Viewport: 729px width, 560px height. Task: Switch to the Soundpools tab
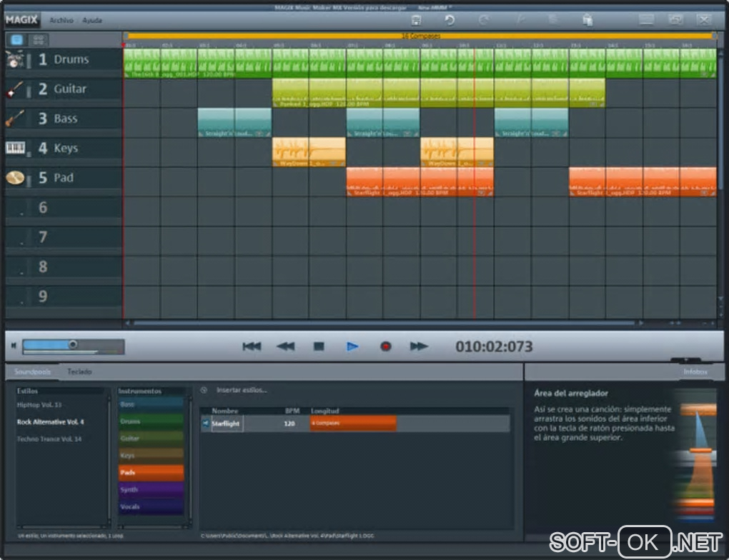click(32, 371)
